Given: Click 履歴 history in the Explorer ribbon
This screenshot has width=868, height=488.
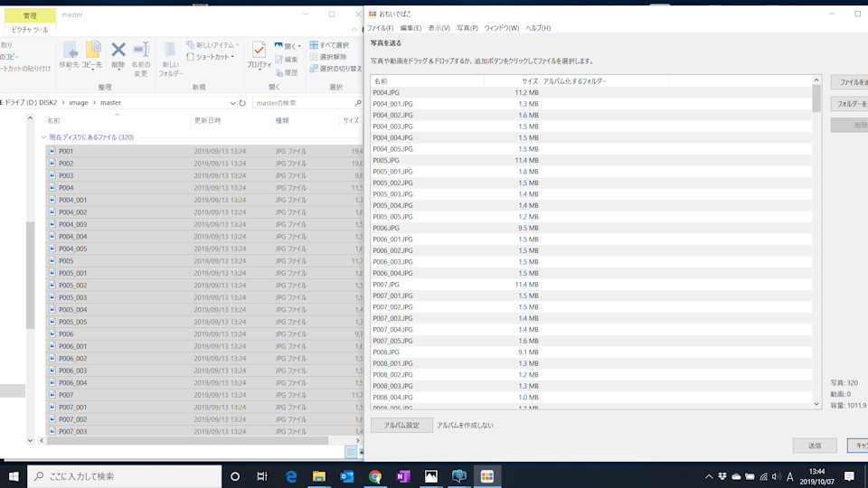Looking at the screenshot, I should point(287,72).
